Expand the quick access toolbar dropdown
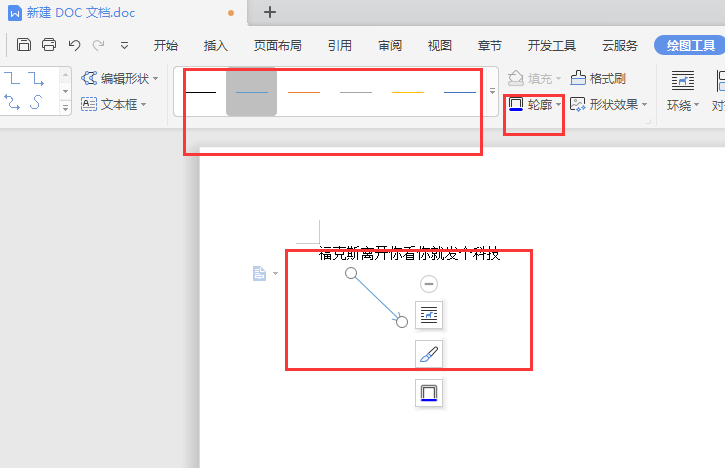Image resolution: width=725 pixels, height=468 pixels. pos(124,45)
